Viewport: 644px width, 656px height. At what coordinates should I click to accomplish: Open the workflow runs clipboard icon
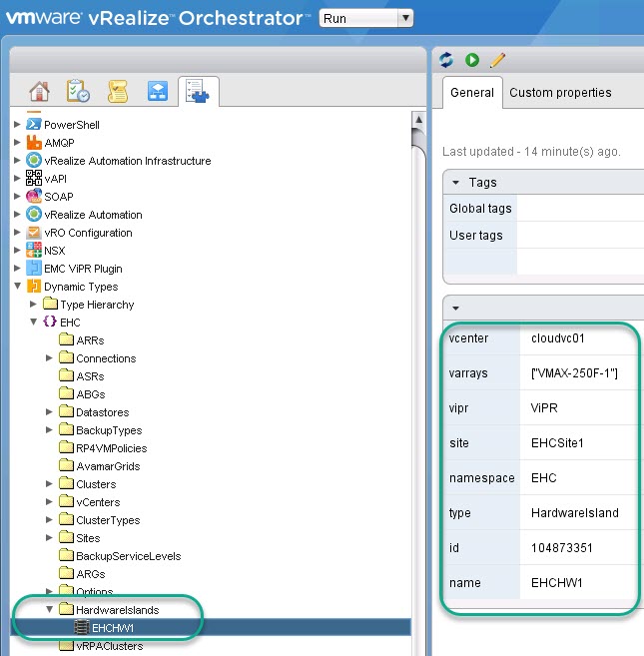point(79,91)
